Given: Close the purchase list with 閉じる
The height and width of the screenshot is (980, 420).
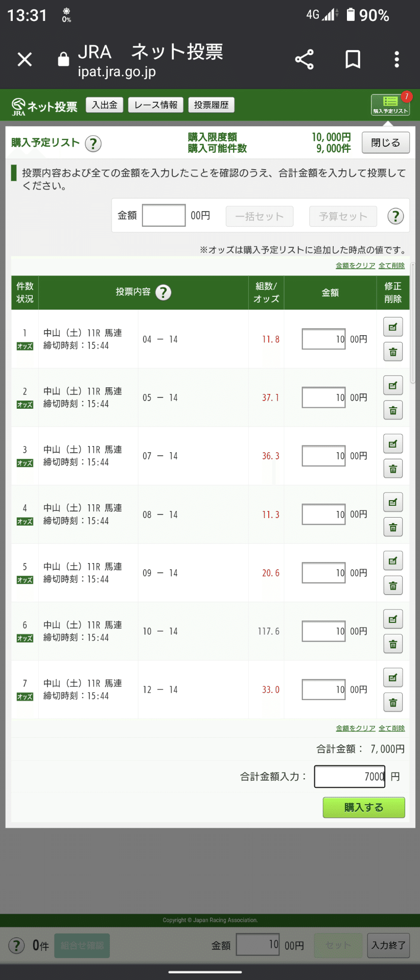Looking at the screenshot, I should (x=385, y=143).
